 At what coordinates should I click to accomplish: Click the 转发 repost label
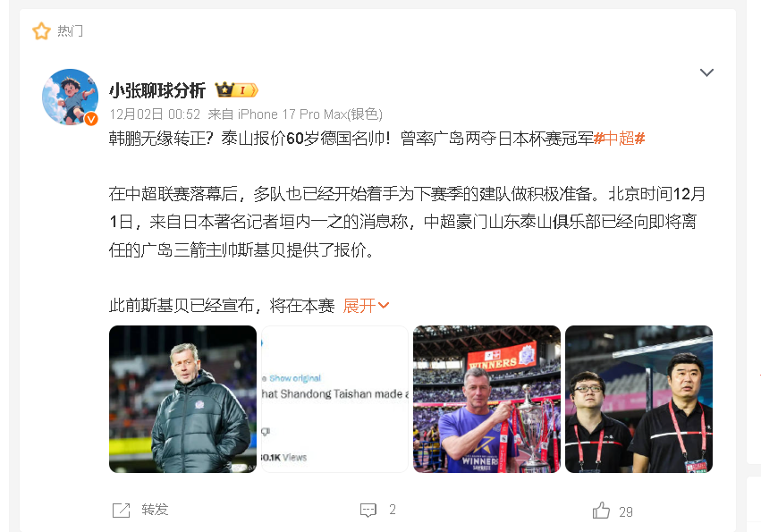tap(155, 510)
